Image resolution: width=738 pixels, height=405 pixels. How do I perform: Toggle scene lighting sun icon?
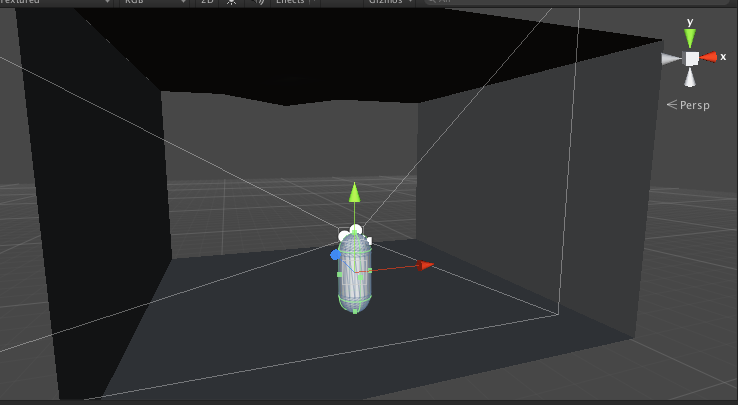tap(231, 2)
